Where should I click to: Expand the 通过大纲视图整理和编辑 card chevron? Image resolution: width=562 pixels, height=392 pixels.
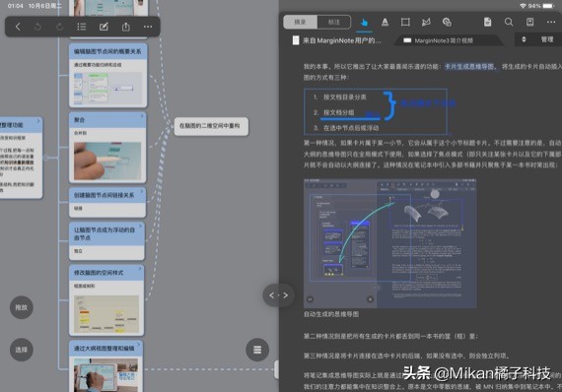click(x=139, y=345)
